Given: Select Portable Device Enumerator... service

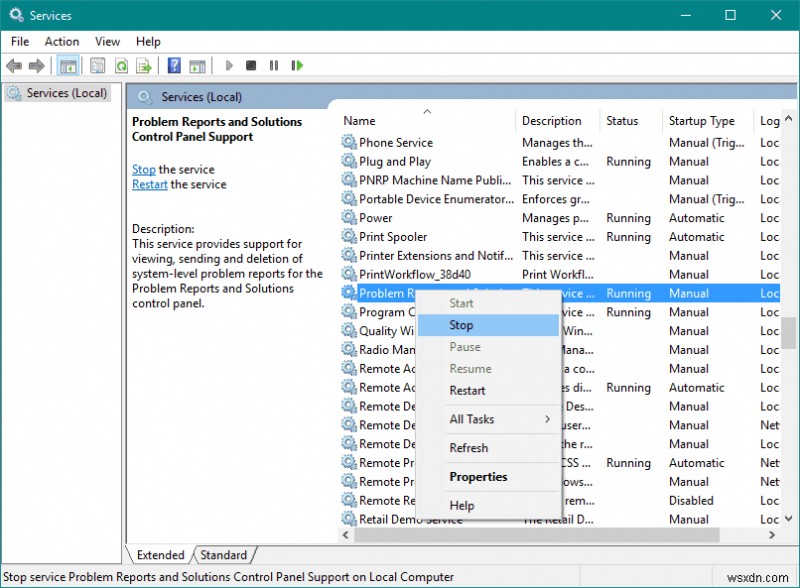Looking at the screenshot, I should click(x=560, y=199).
